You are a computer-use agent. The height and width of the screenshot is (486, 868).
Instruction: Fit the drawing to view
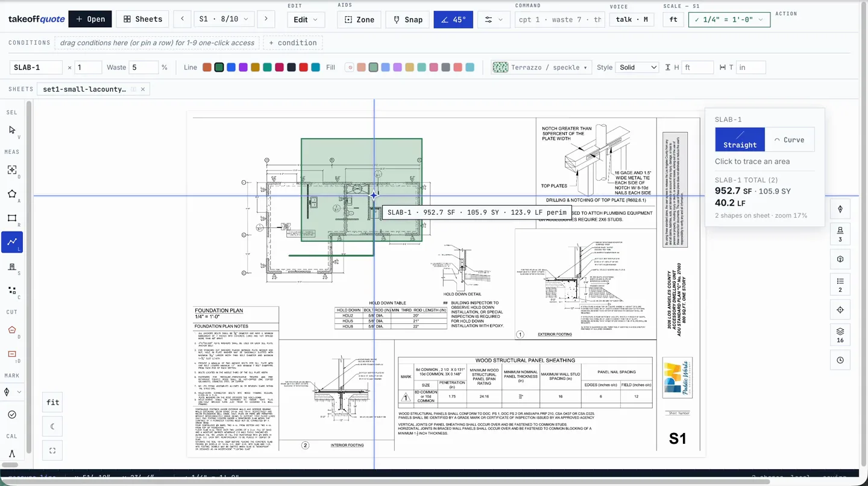coord(52,402)
